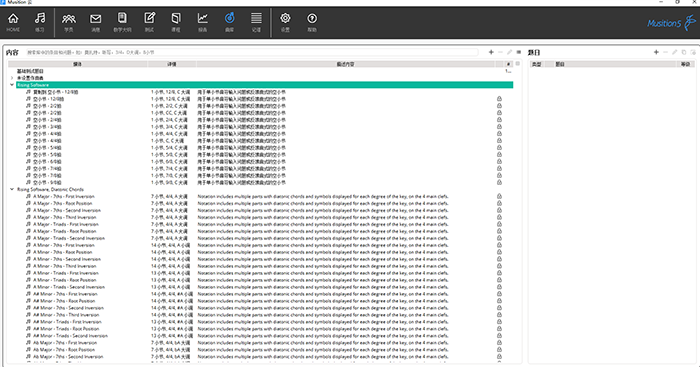This screenshot has height=367, width=700.
Task: Select A Minor - Triads - First Inversion
Action: coord(66,273)
